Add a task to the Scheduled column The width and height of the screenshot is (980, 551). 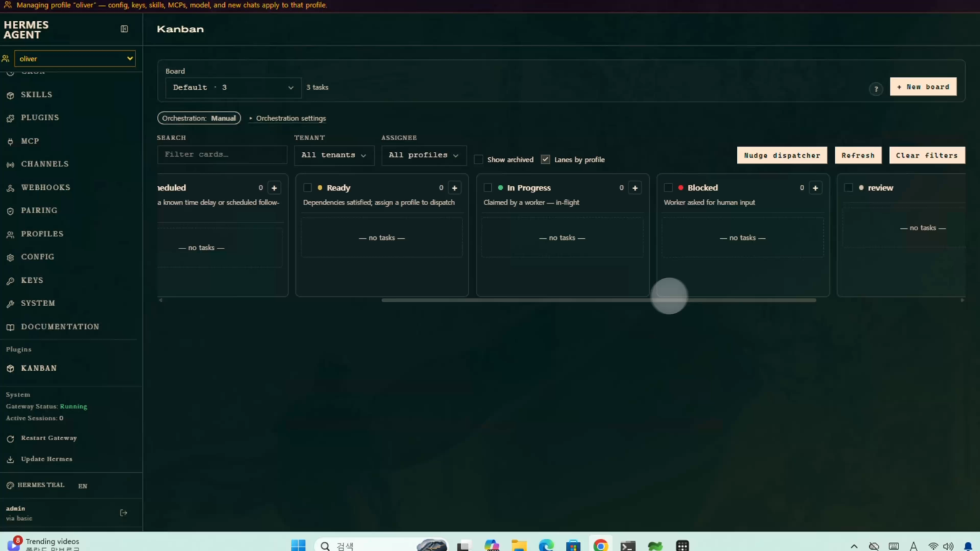click(274, 188)
